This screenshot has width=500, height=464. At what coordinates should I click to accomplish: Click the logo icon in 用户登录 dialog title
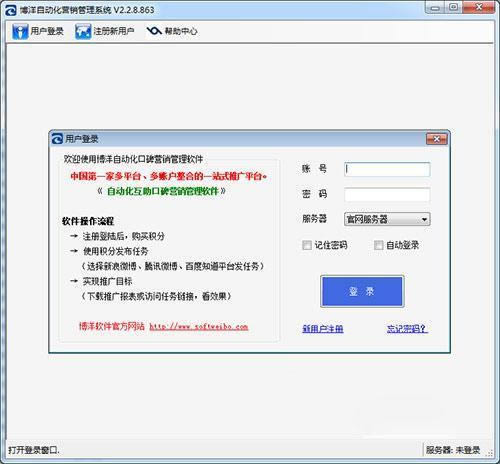click(x=57, y=139)
